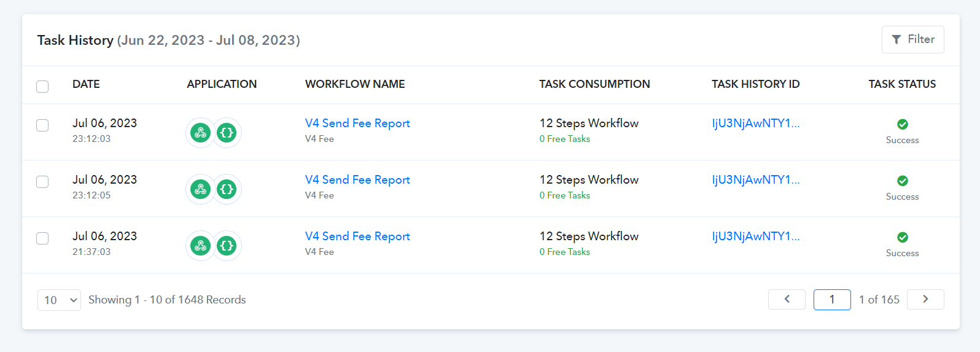Open the Filter options
The image size is (980, 352).
(x=912, y=39)
